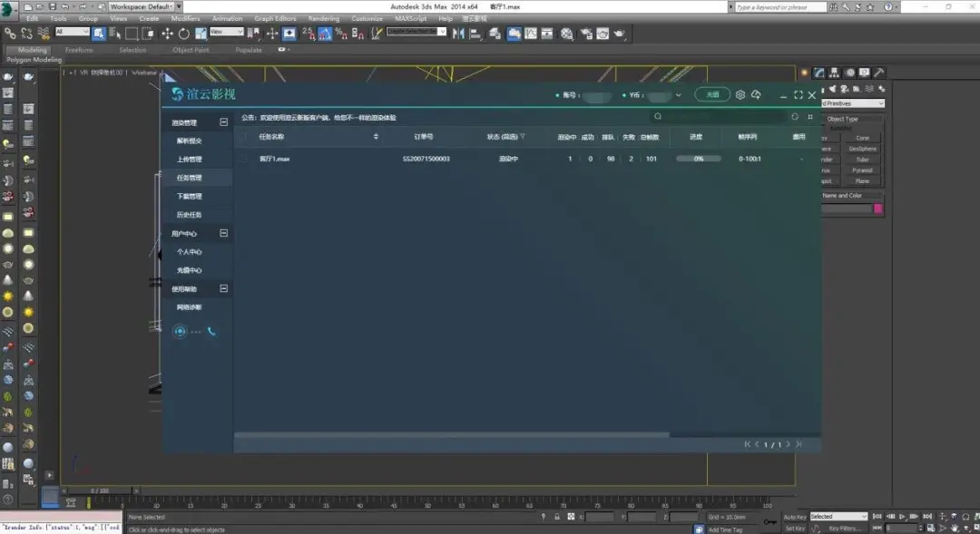Screen dimensions: 980x534
Task: Toggle the Auto Key button
Action: coord(795,517)
